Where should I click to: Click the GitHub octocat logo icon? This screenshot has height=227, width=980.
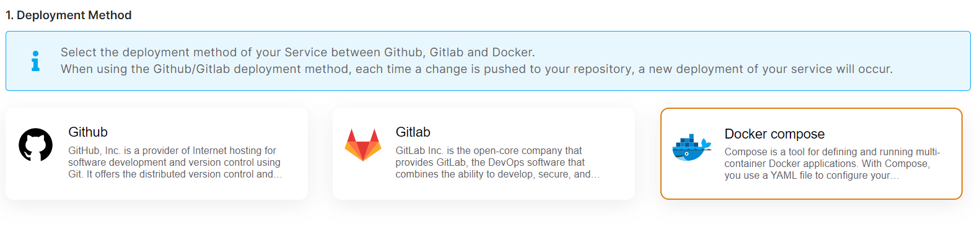pyautogui.click(x=36, y=145)
